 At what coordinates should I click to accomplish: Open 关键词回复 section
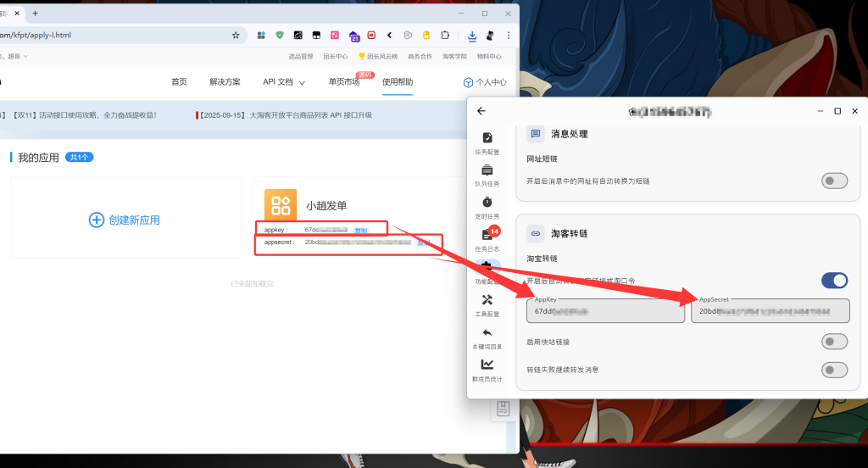[x=487, y=337]
